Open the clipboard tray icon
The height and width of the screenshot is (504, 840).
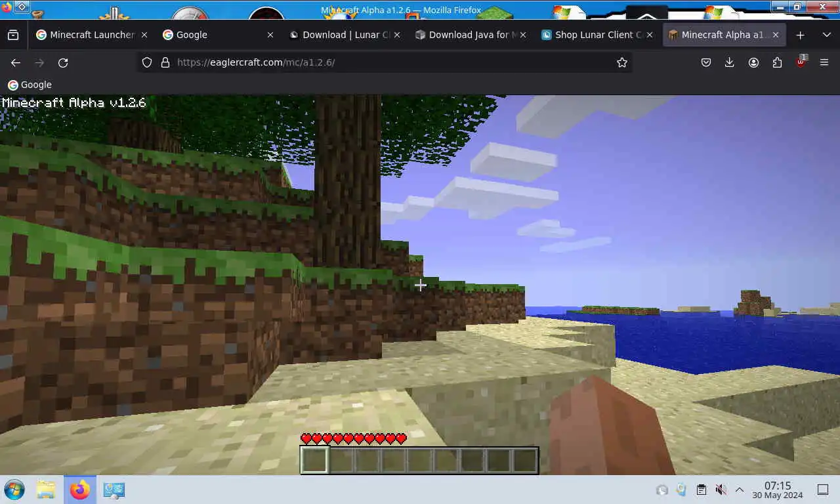click(701, 490)
